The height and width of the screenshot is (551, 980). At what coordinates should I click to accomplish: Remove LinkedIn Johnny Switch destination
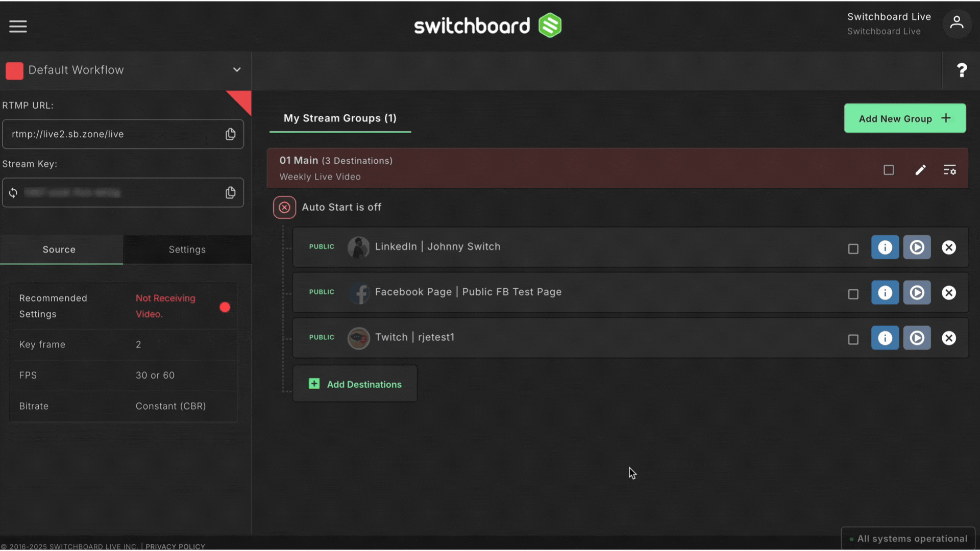click(949, 247)
